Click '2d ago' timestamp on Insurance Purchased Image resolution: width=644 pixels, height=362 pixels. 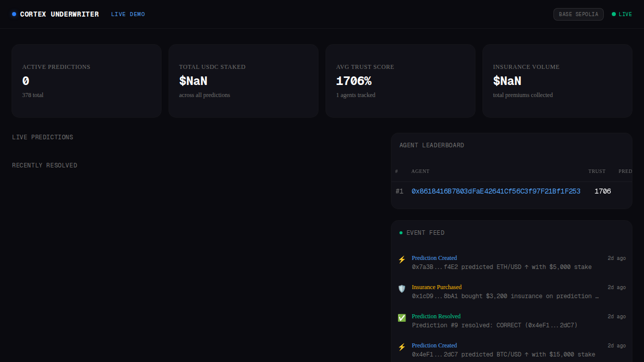tap(617, 287)
